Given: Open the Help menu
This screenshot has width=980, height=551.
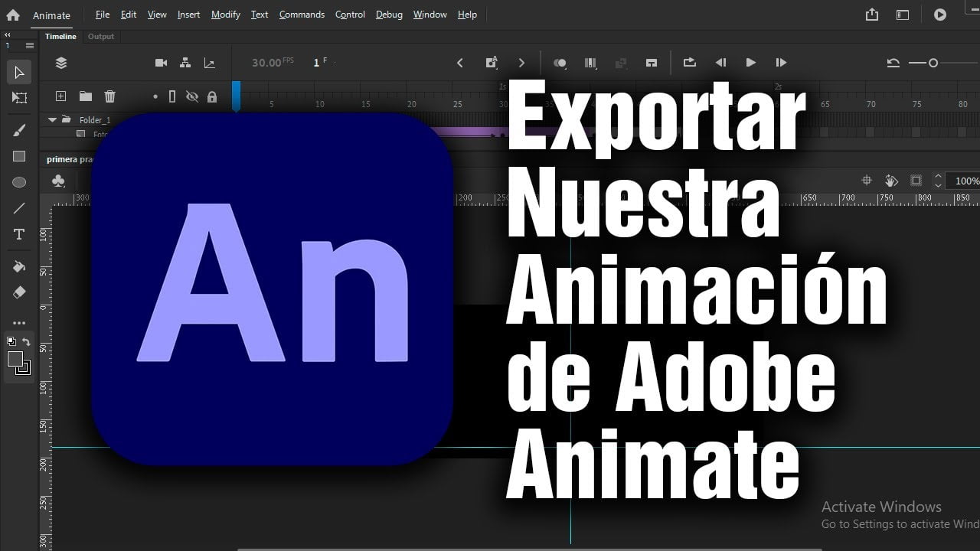Looking at the screenshot, I should 467,15.
